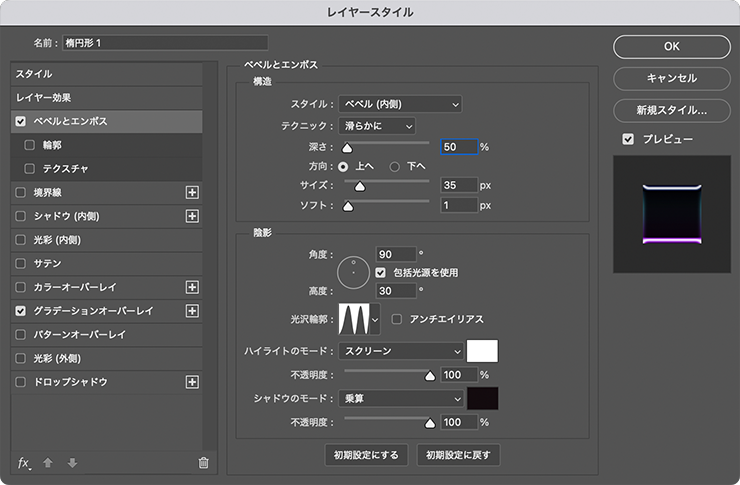Click the 初期設定に戻す button
740x485 pixels.
tap(459, 455)
